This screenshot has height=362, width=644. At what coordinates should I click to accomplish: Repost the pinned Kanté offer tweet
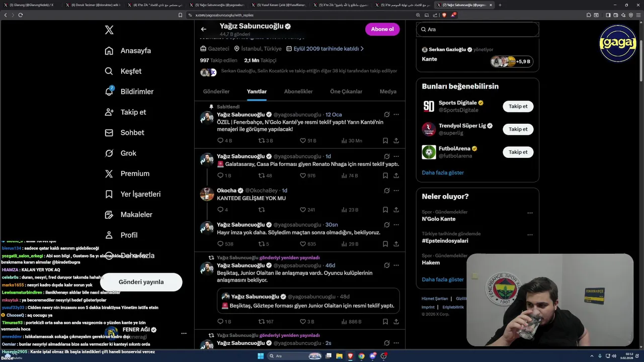[x=261, y=141]
